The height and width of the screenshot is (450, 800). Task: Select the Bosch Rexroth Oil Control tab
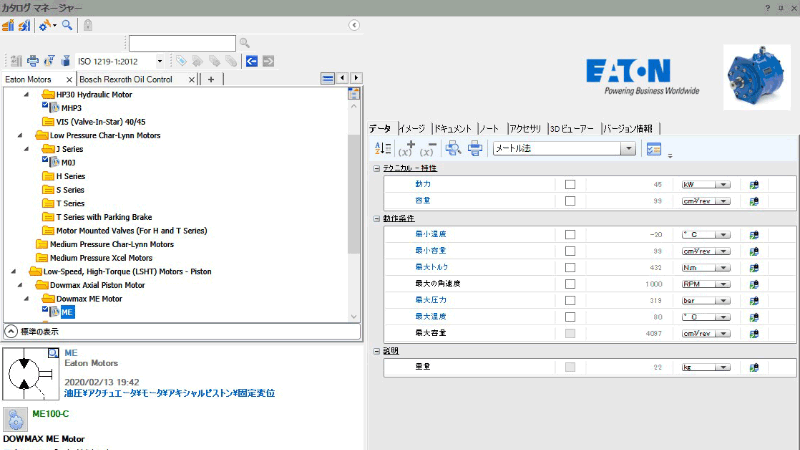coord(126,80)
